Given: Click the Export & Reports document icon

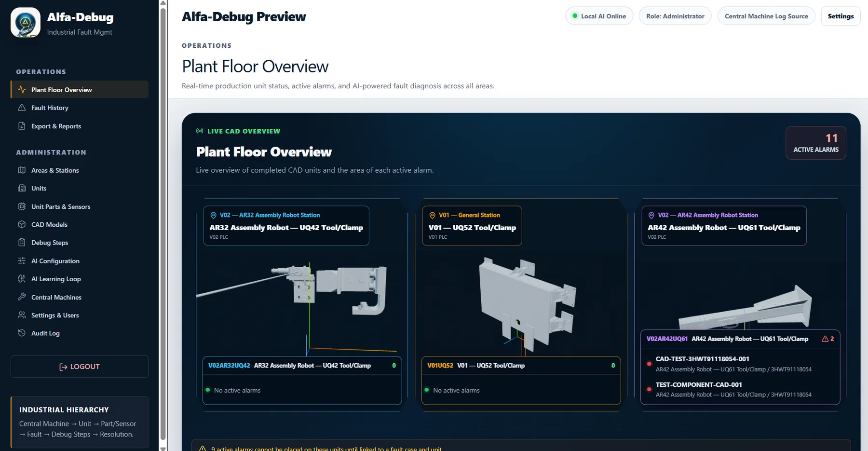Looking at the screenshot, I should tap(22, 126).
